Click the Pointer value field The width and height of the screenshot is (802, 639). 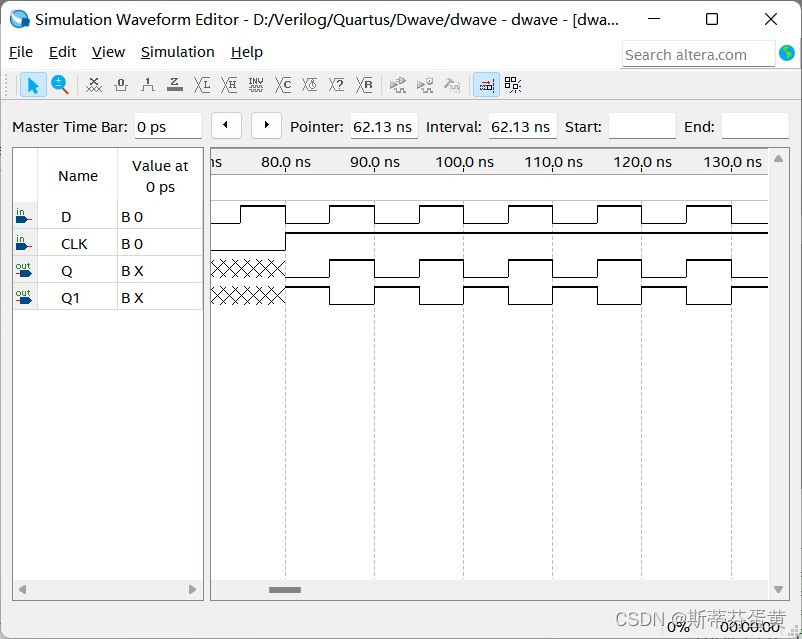[x=384, y=126]
